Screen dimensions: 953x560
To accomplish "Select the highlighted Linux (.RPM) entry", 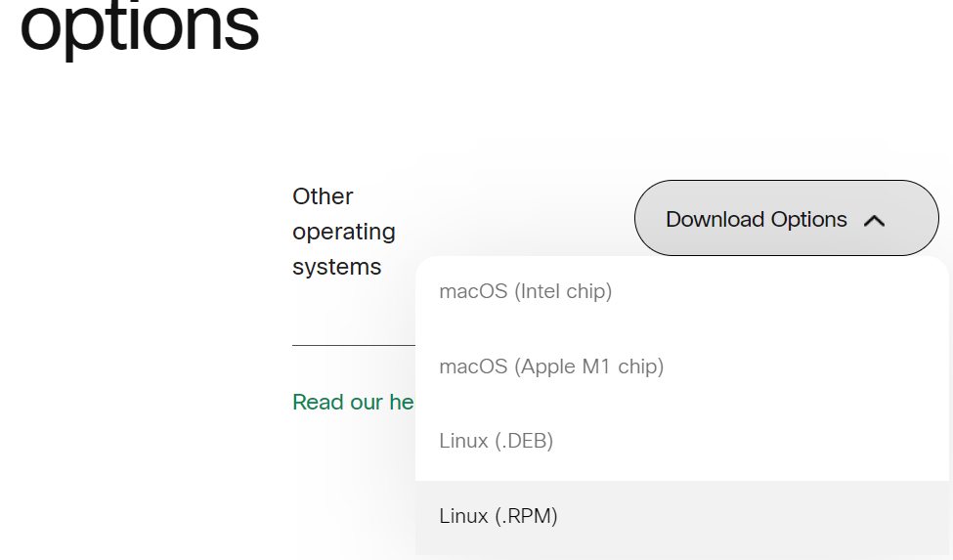I will 498,516.
